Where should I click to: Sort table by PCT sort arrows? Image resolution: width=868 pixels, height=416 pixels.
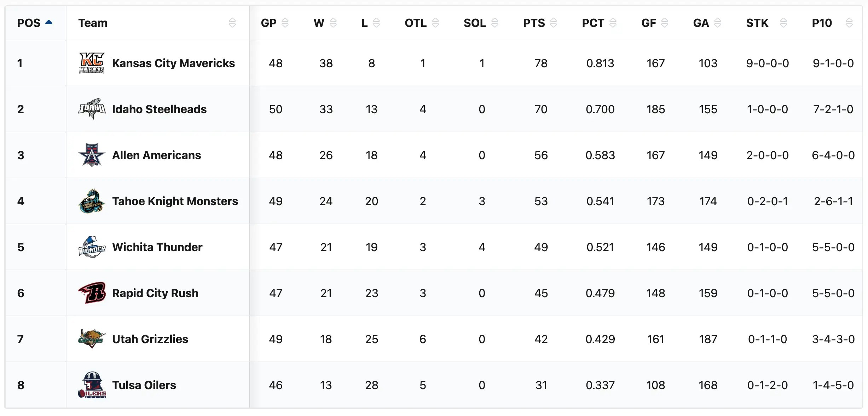point(613,23)
